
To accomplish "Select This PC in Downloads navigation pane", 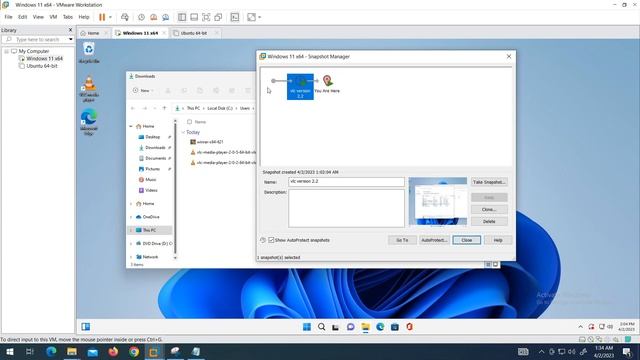I will pyautogui.click(x=149, y=230).
